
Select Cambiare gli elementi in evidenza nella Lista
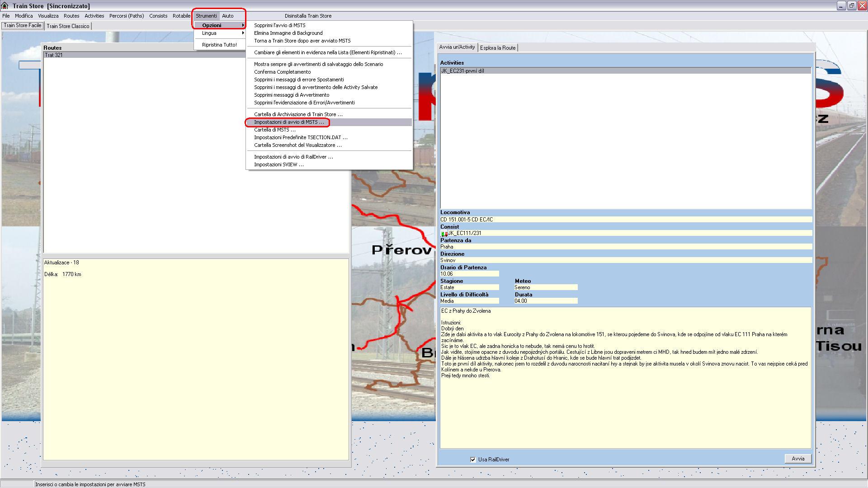point(329,52)
